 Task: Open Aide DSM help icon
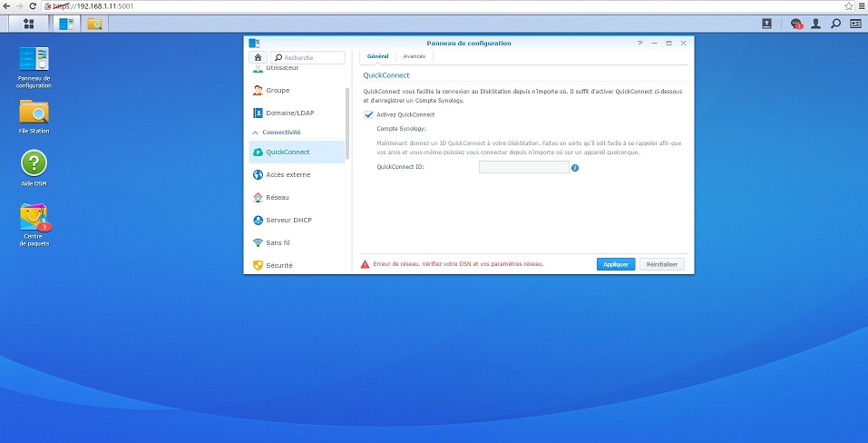pyautogui.click(x=34, y=168)
